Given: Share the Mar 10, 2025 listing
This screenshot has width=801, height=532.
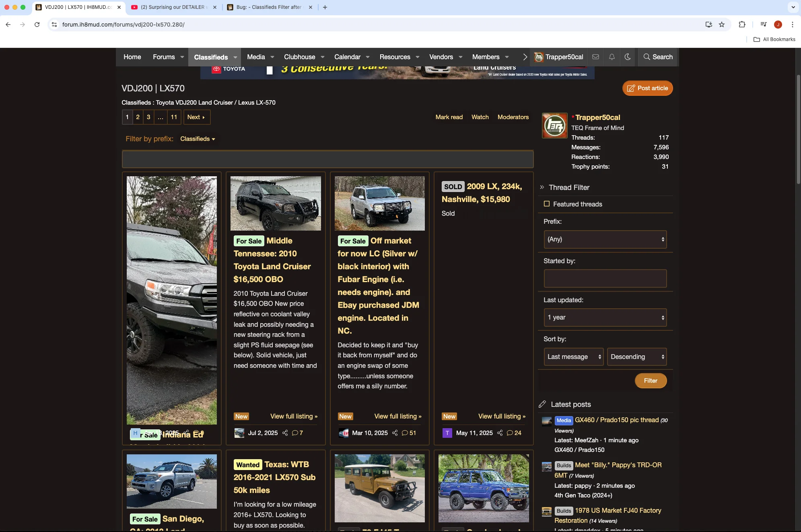Looking at the screenshot, I should pos(395,433).
